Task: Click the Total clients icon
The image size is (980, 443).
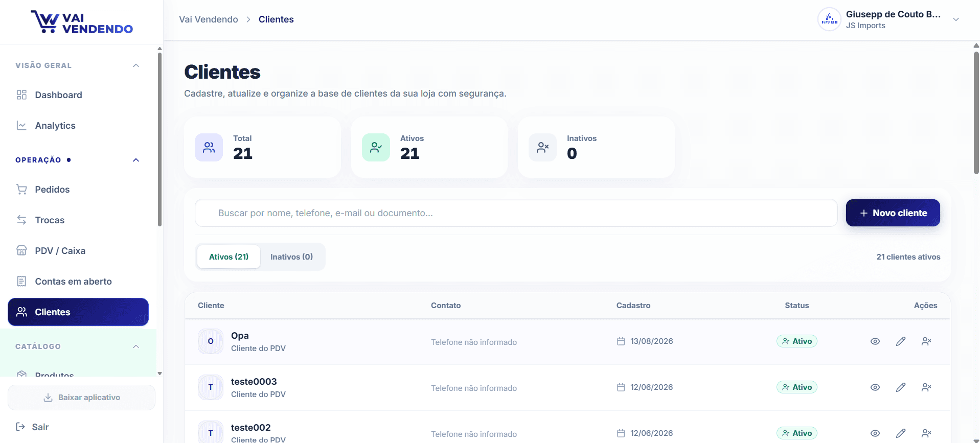Action: pyautogui.click(x=209, y=148)
